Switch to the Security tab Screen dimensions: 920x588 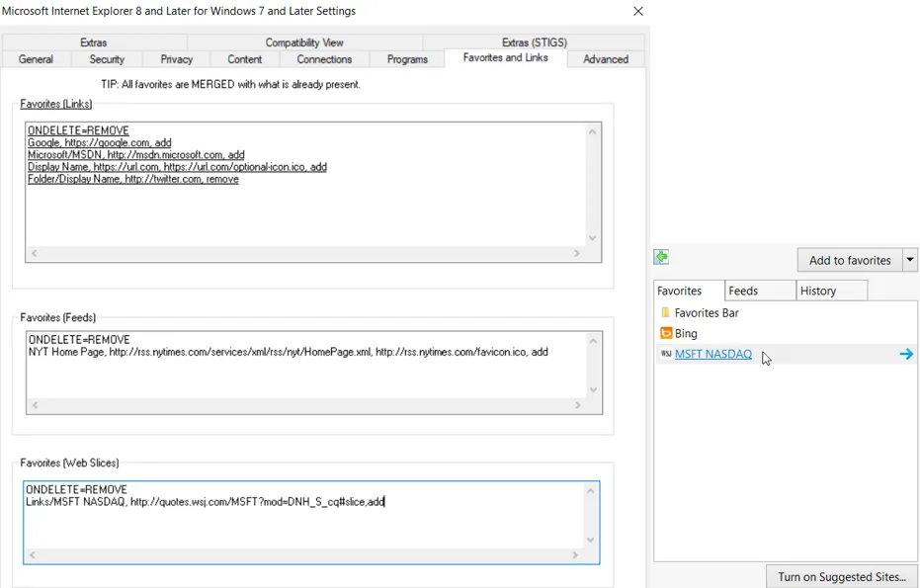tap(107, 59)
